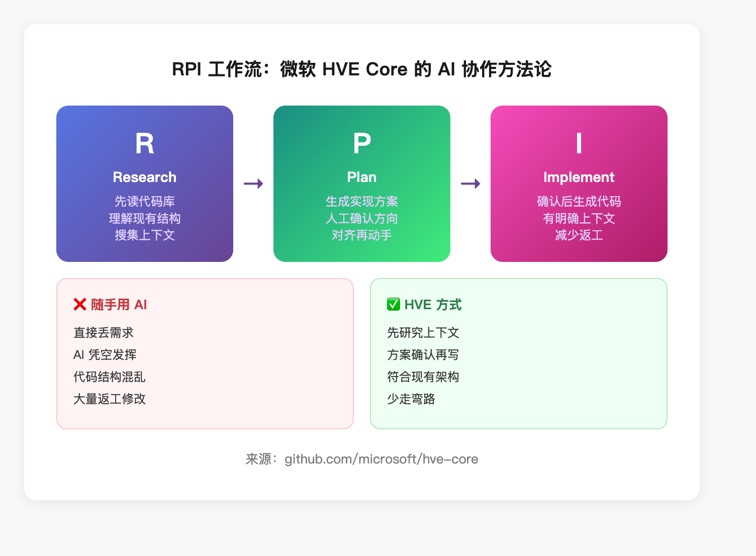This screenshot has width=756, height=556.
Task: Click the green heading HVE 方式
Action: (433, 305)
